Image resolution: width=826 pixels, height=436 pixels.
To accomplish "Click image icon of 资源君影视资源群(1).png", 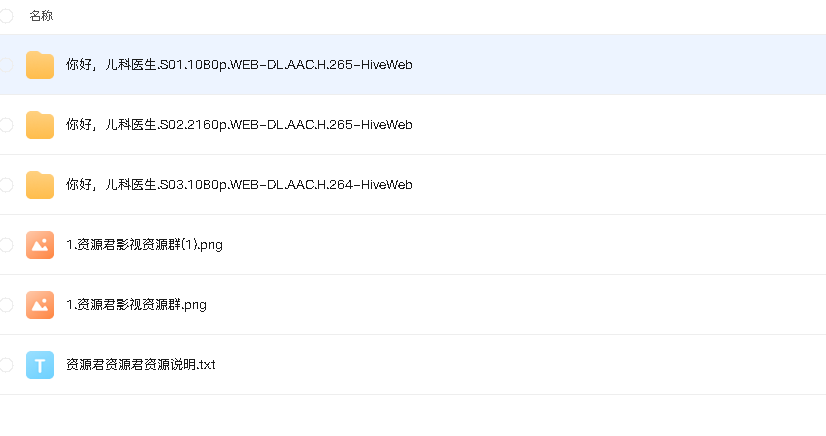I will coord(40,245).
